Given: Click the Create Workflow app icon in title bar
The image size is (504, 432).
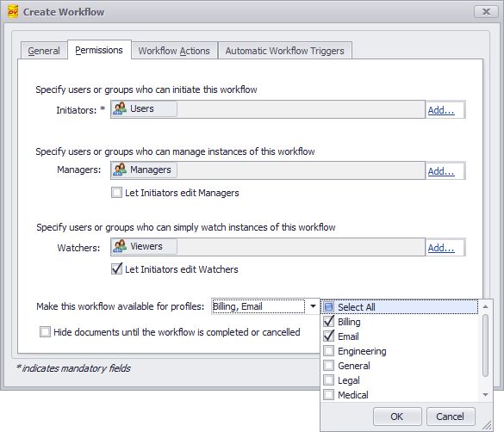Looking at the screenshot, I should click(x=13, y=11).
